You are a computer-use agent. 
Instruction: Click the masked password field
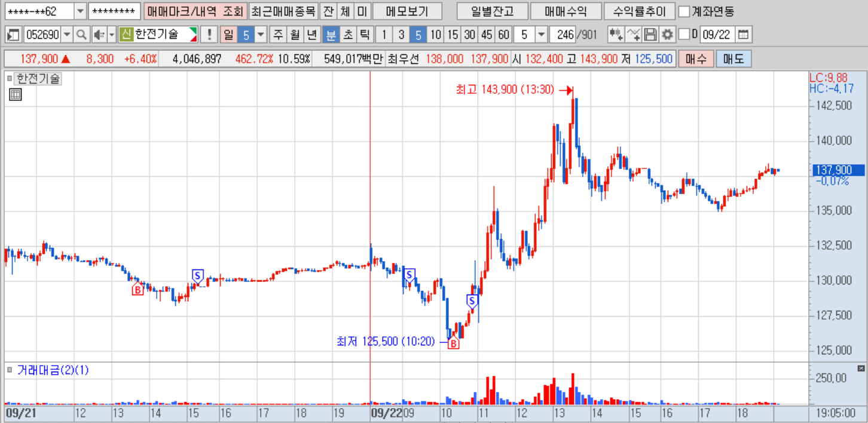tap(114, 11)
